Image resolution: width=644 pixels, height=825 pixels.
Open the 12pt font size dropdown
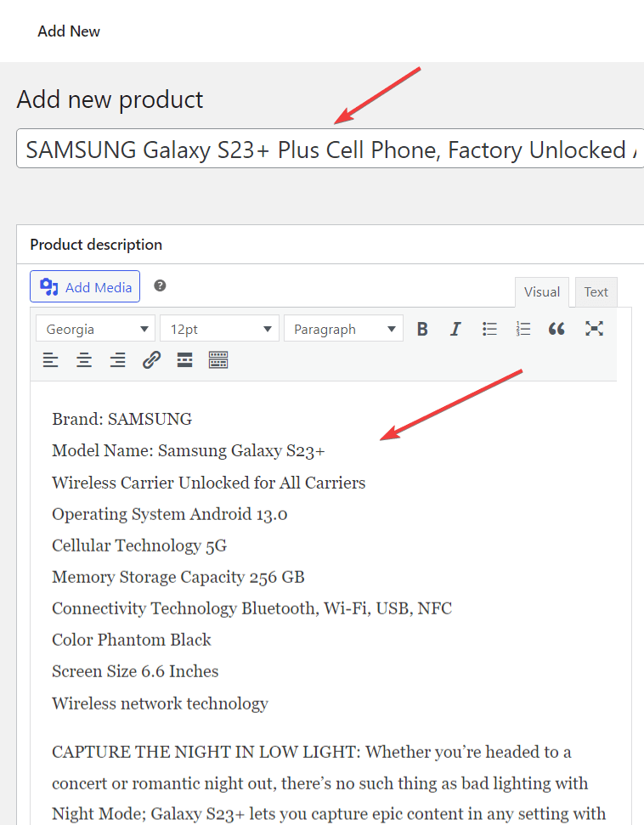click(219, 330)
